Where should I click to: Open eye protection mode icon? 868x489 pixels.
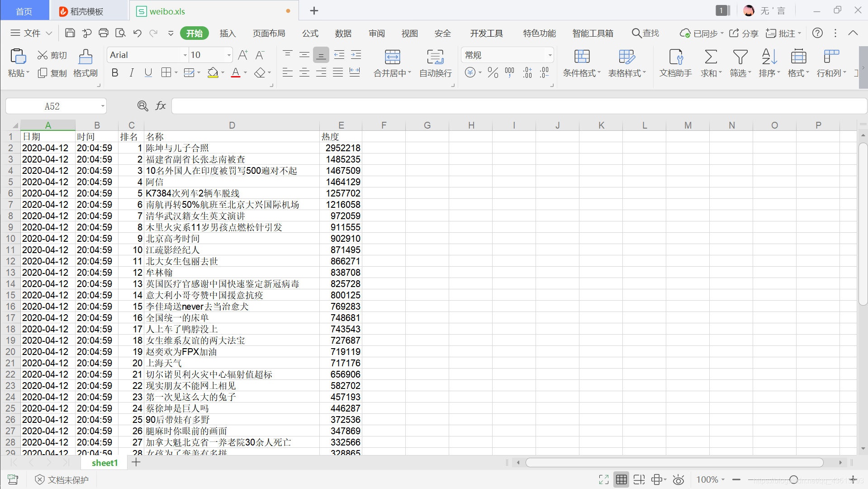(678, 479)
